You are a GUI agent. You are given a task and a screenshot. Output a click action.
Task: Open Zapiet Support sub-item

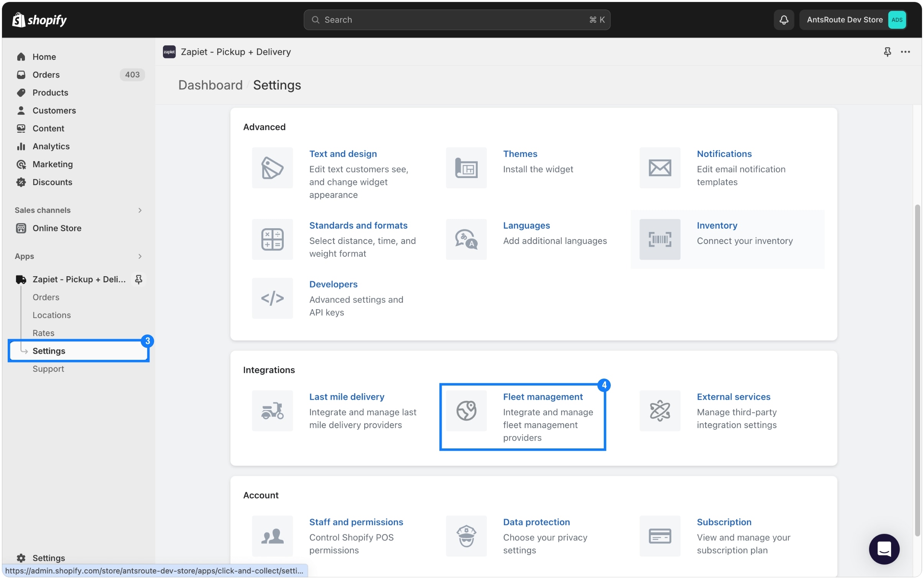click(48, 369)
